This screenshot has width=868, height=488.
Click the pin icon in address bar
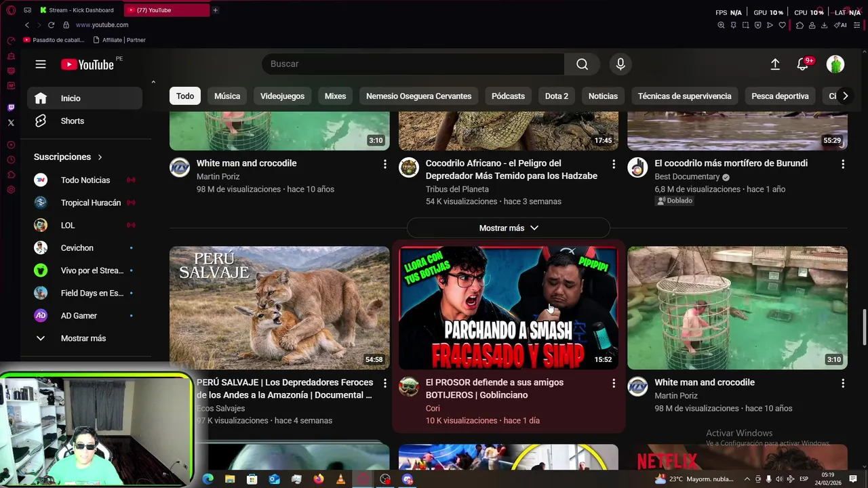pyautogui.click(x=733, y=25)
